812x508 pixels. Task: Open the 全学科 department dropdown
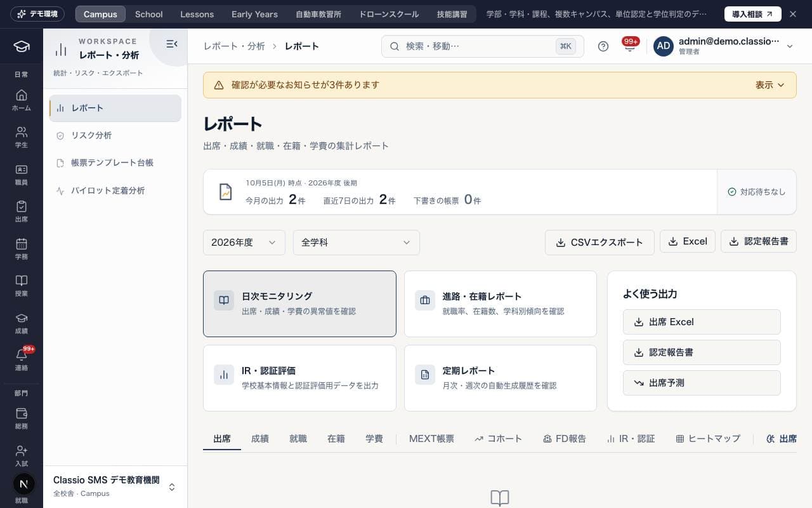point(357,243)
